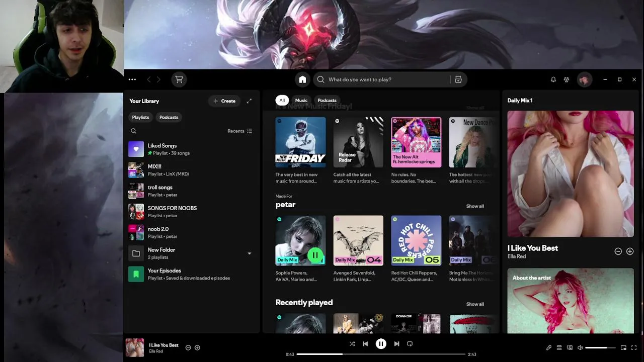Select the Music filter chip
This screenshot has width=644, height=362.
click(x=301, y=100)
